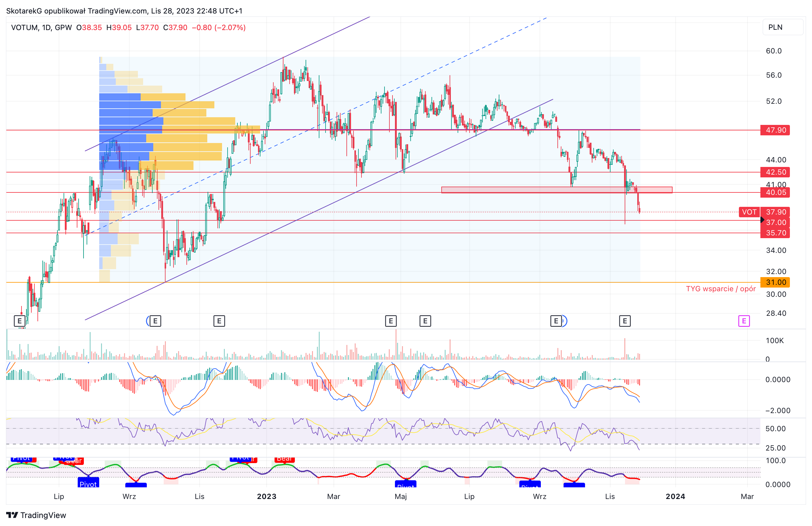Click the VOT current price tag

[x=749, y=212]
